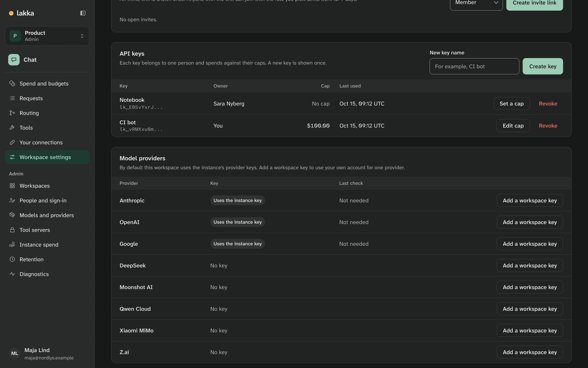588x368 pixels.
Task: Click the "lk_vRMXxu0m..." key text
Action: pyautogui.click(x=141, y=129)
